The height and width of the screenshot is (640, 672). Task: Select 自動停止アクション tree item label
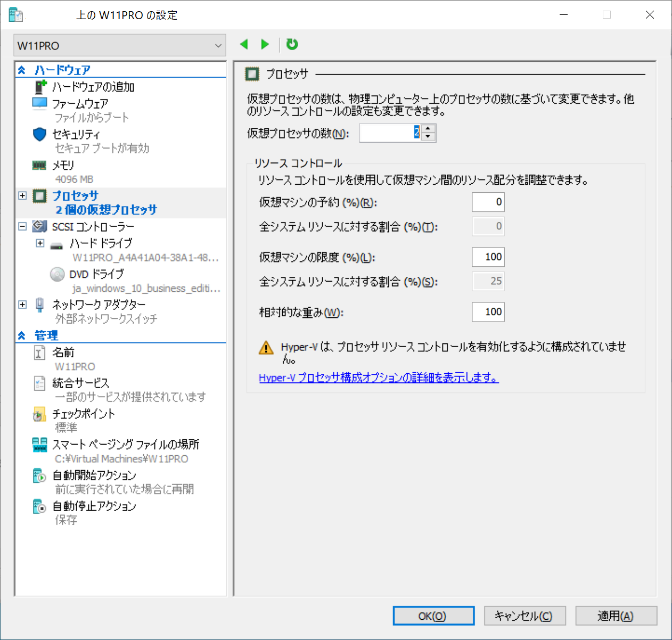[94, 506]
